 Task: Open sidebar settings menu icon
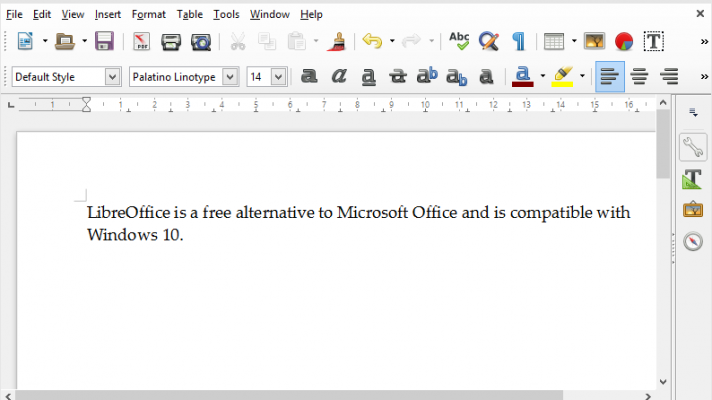tap(693, 112)
